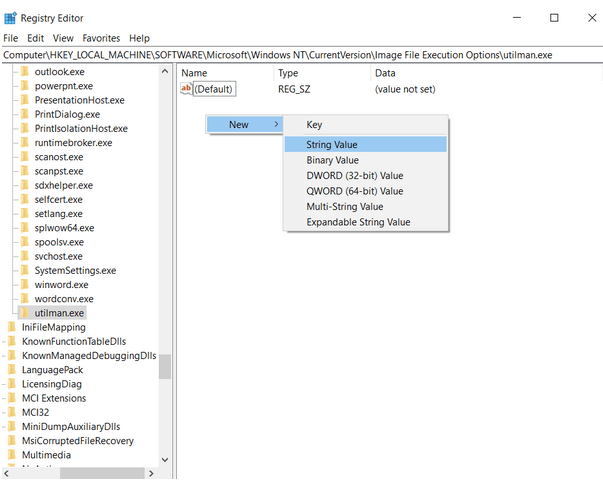Screen dimensions: 603x482
Task: Open the View menu
Action: (x=63, y=38)
